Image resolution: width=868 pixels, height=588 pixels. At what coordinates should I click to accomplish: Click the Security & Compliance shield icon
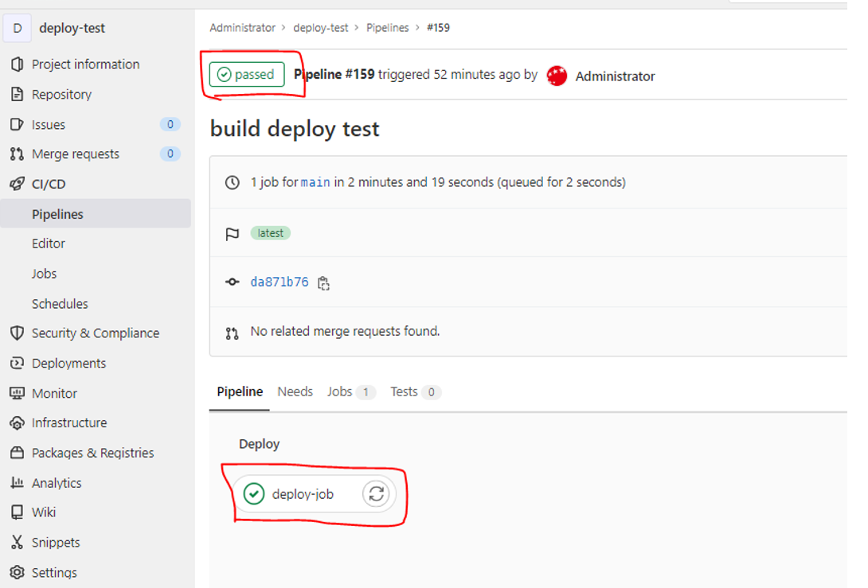click(x=18, y=333)
